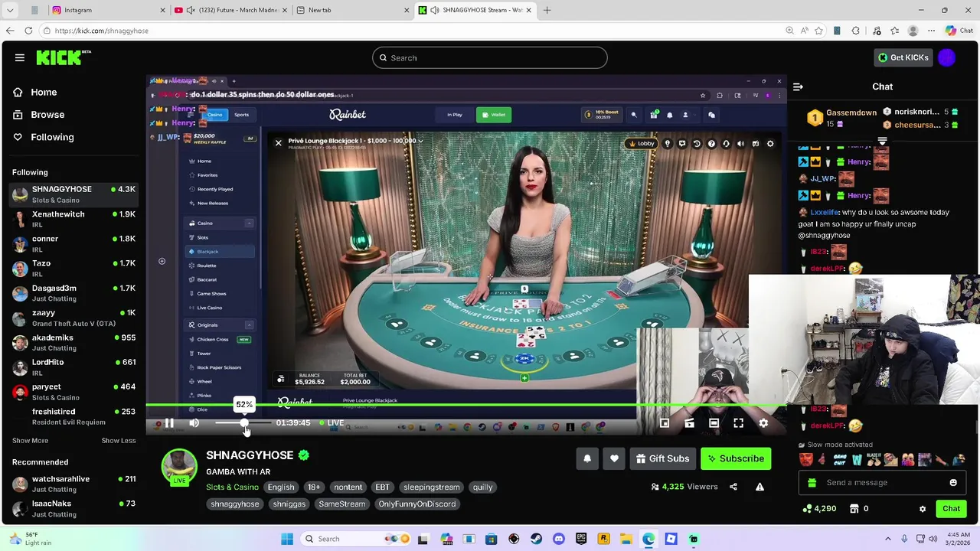Switch to the Future March Madness tab
The image size is (980, 551).
(230, 10)
